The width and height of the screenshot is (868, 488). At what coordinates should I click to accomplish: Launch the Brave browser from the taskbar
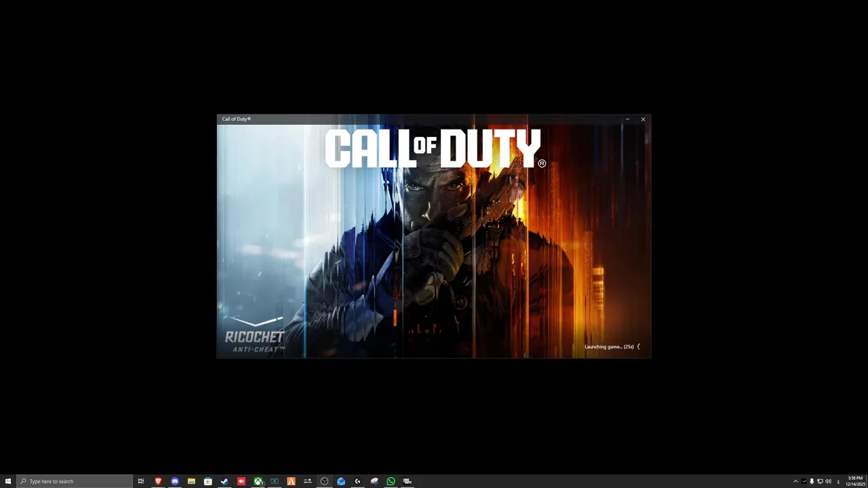click(158, 481)
